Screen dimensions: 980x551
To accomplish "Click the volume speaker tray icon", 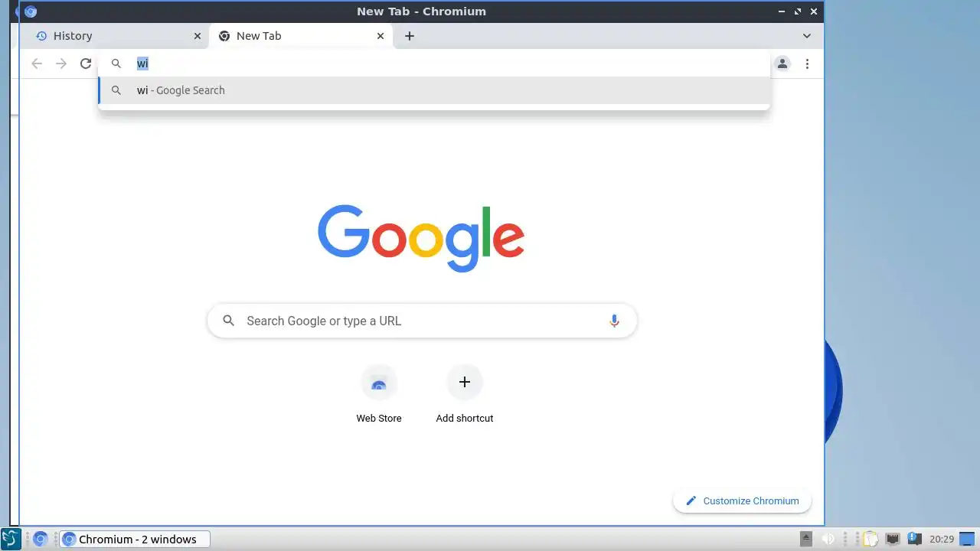I will (828, 539).
